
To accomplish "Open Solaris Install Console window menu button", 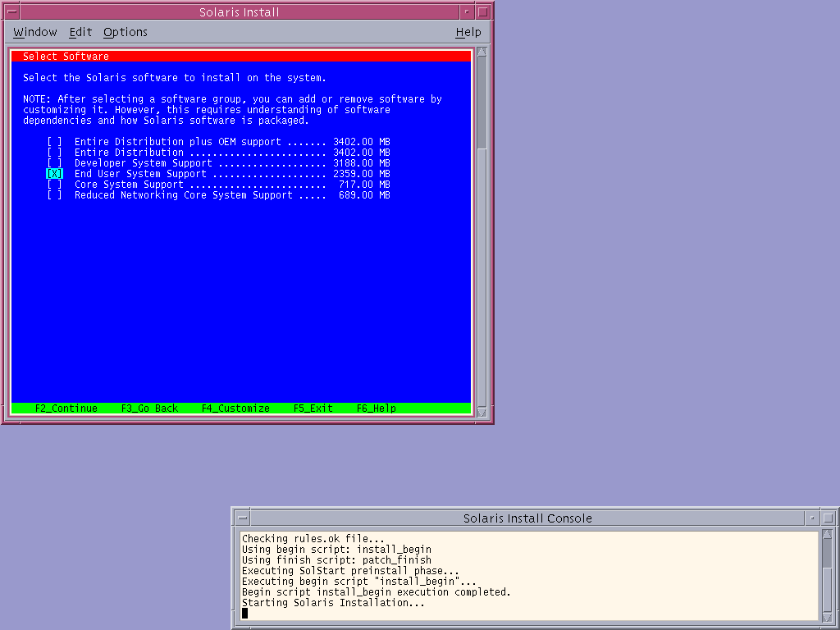I will coord(243,518).
